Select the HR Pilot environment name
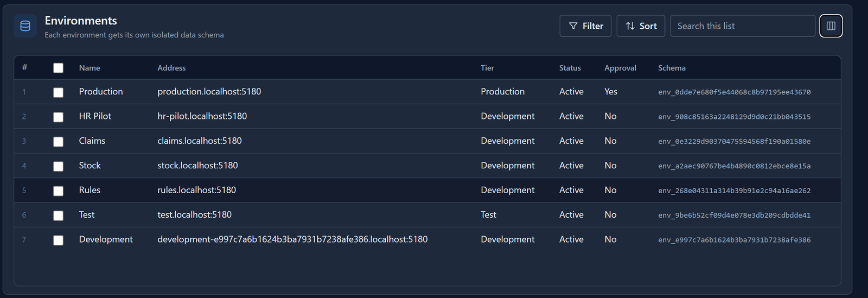868x298 pixels. (x=95, y=116)
